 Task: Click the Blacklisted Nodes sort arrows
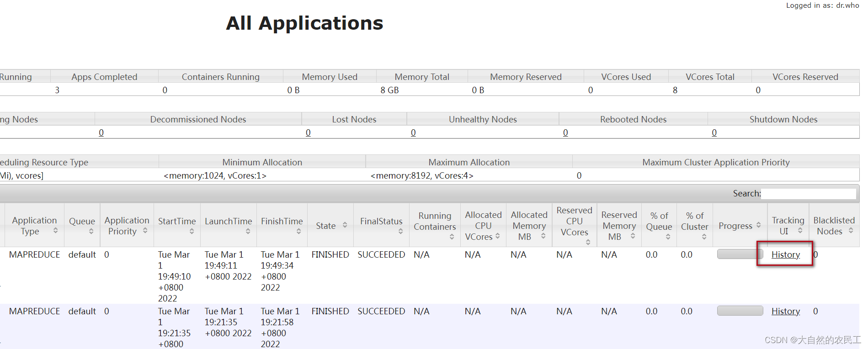tap(851, 231)
